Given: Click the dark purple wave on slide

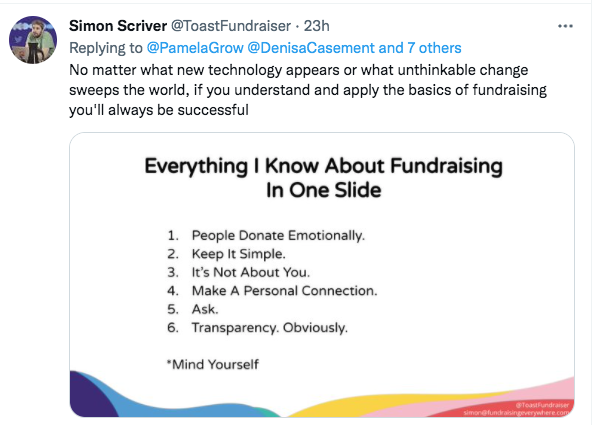Looking at the screenshot, I should coord(91,397).
